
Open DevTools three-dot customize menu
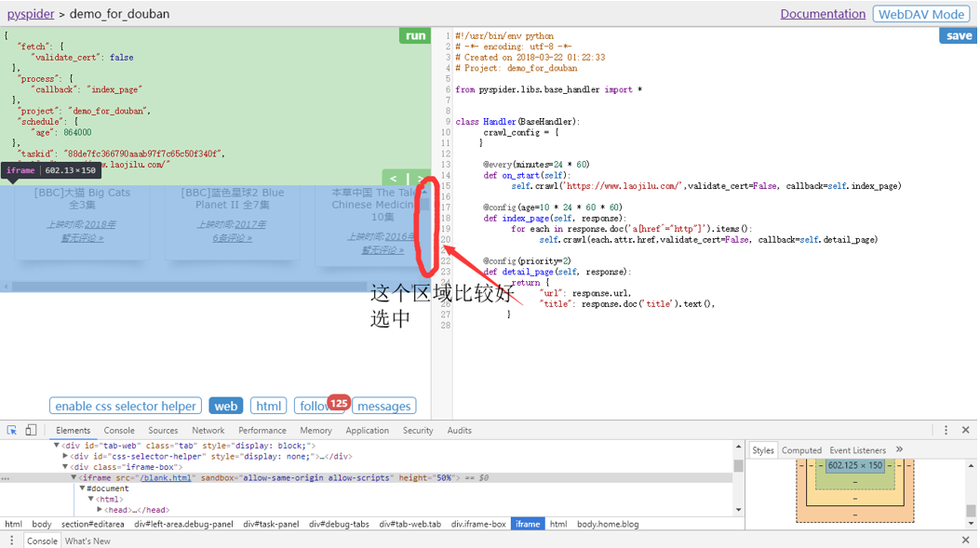(x=946, y=431)
